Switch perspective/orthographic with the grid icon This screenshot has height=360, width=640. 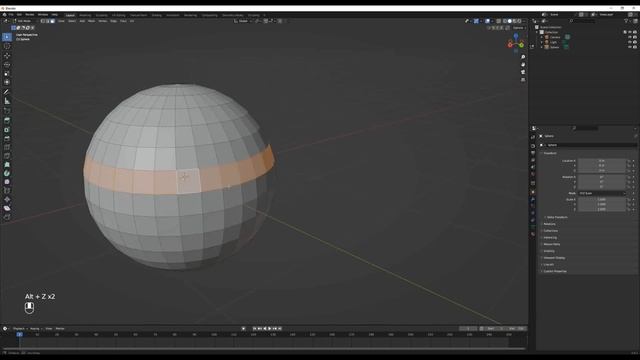(x=523, y=80)
